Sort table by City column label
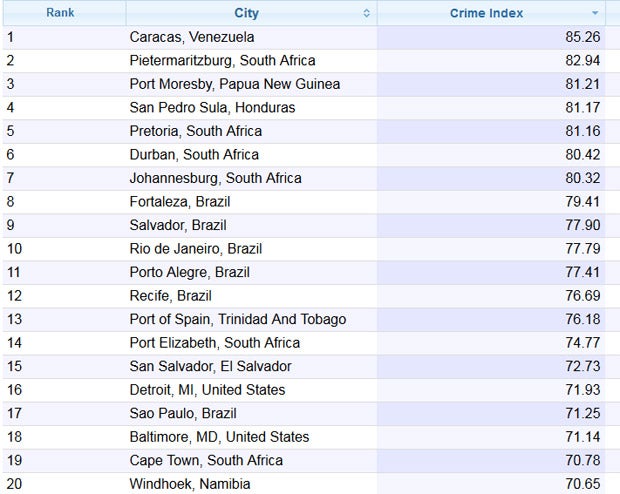Image resolution: width=620 pixels, height=494 pixels. [246, 13]
